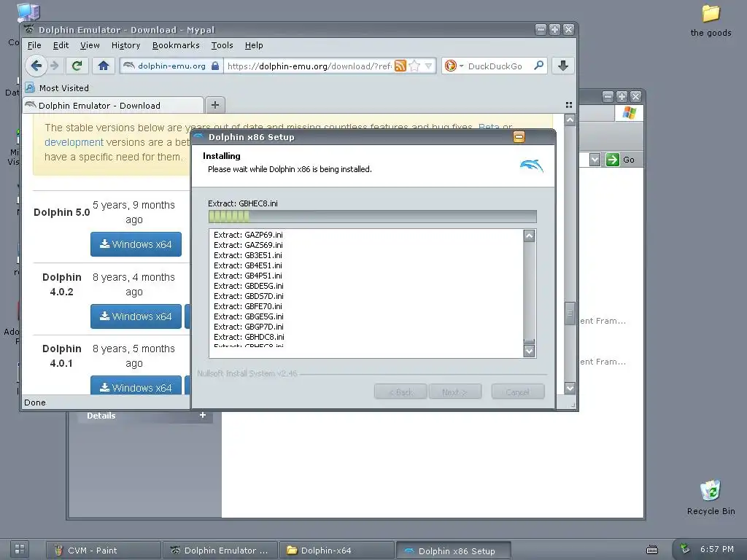Image resolution: width=747 pixels, height=560 pixels.
Task: Click the RSS feed icon in address bar
Action: 400,66
